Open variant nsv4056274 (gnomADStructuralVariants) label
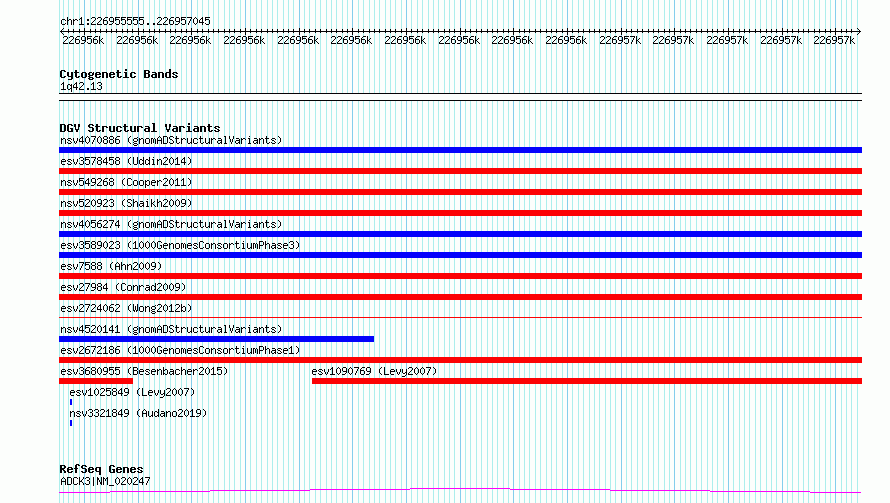 click(171, 224)
